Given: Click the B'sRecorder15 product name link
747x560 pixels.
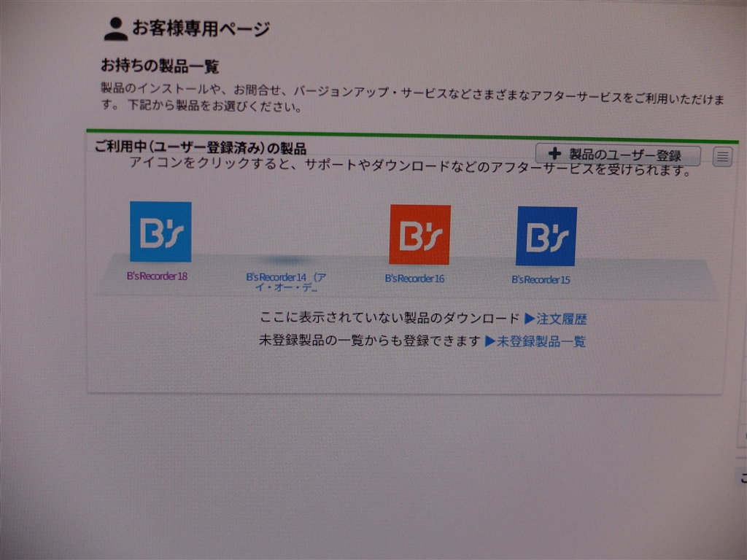Looking at the screenshot, I should click(541, 279).
